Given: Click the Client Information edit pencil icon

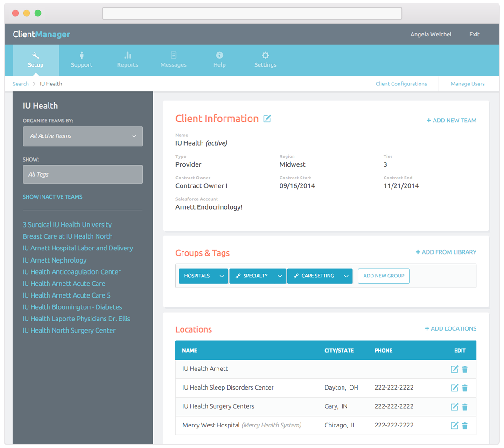Looking at the screenshot, I should [267, 119].
